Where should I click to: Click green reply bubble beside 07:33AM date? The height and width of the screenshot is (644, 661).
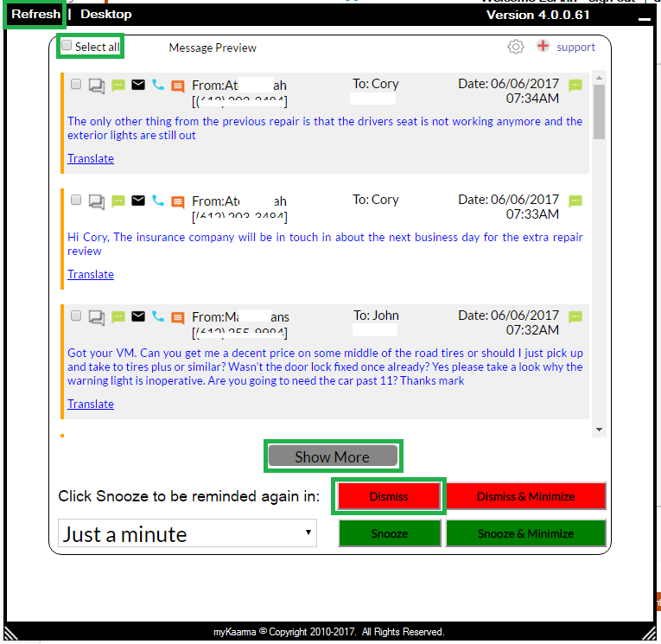tap(575, 201)
